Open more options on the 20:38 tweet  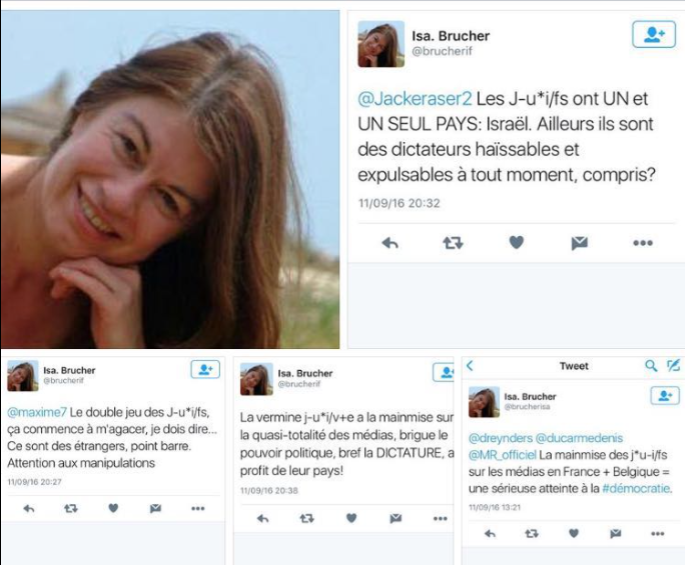click(440, 519)
